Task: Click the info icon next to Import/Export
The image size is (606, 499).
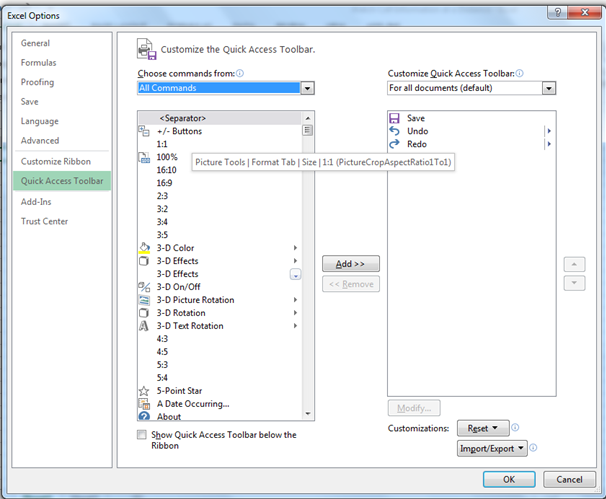Action: click(x=533, y=448)
